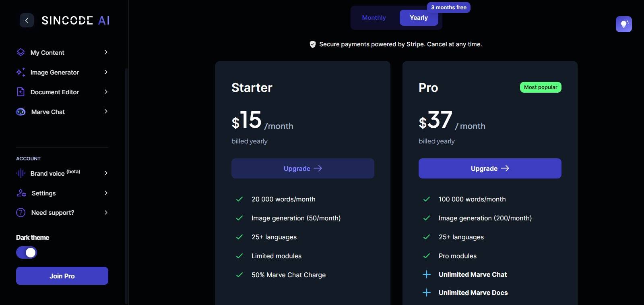
Task: Click Upgrade on the Starter plan
Action: (x=303, y=168)
